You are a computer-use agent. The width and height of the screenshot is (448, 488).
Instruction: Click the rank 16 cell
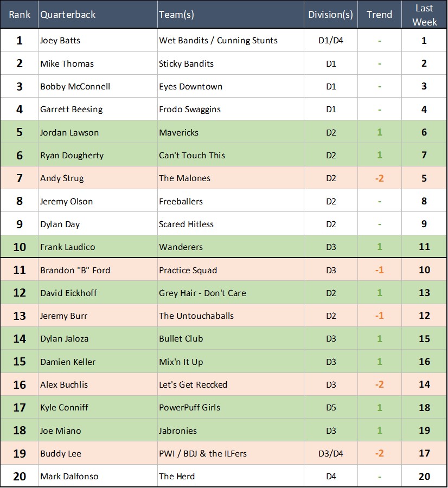(x=20, y=385)
